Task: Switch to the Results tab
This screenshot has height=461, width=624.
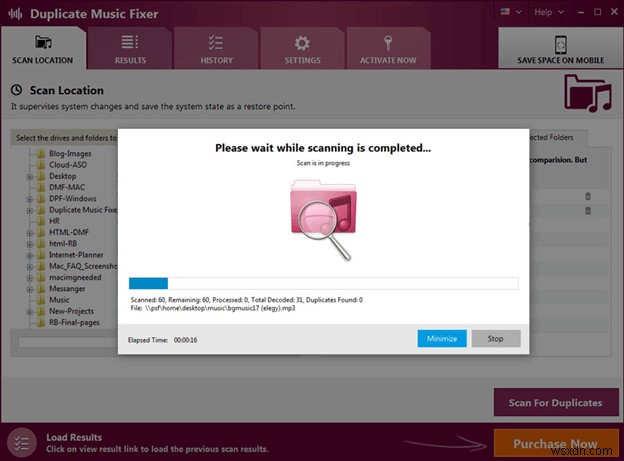Action: click(130, 49)
